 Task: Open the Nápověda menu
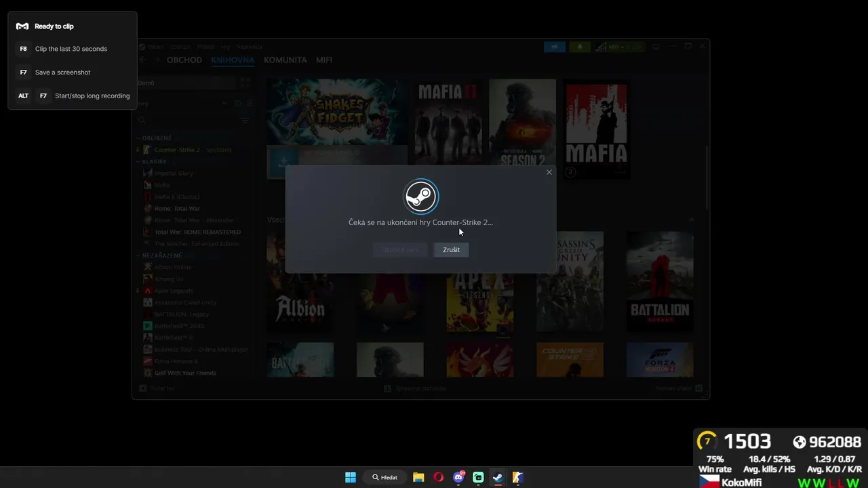click(250, 47)
